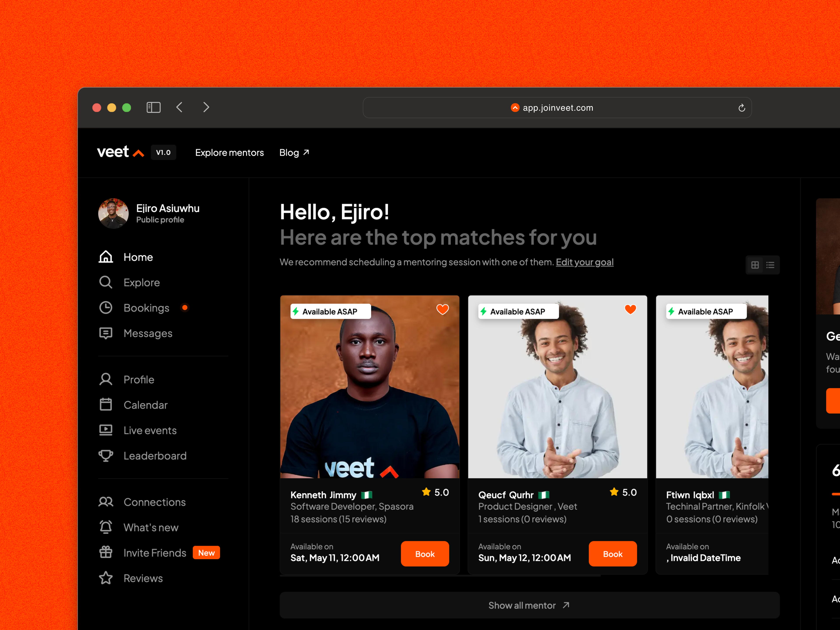840x630 pixels.
Task: Favorite Kenneth Jimmy with heart icon
Action: pyautogui.click(x=442, y=310)
